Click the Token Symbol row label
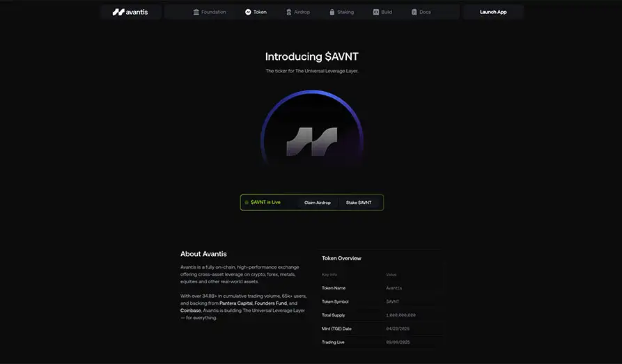The width and height of the screenshot is (622, 364). point(335,301)
